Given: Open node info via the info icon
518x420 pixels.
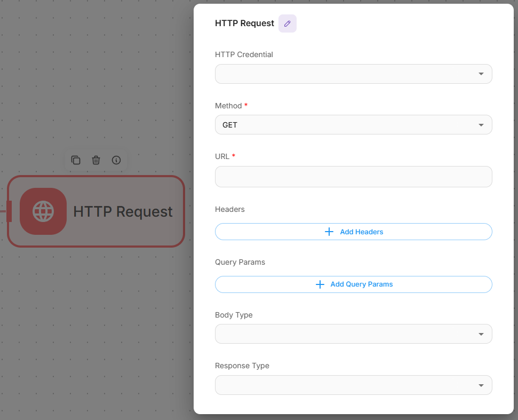Looking at the screenshot, I should [x=116, y=160].
